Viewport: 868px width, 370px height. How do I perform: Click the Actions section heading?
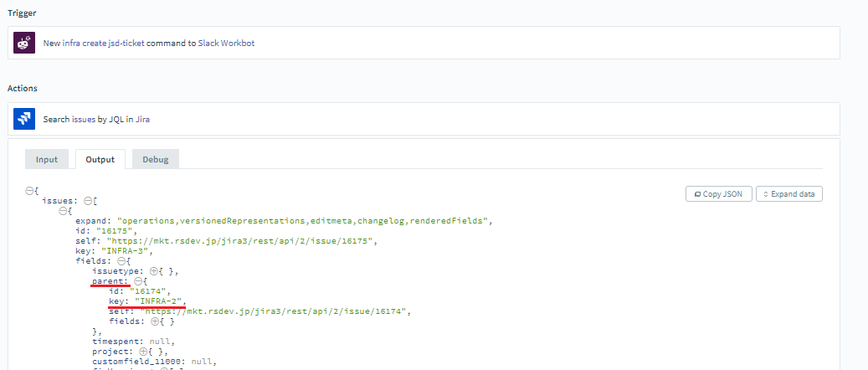pos(23,88)
